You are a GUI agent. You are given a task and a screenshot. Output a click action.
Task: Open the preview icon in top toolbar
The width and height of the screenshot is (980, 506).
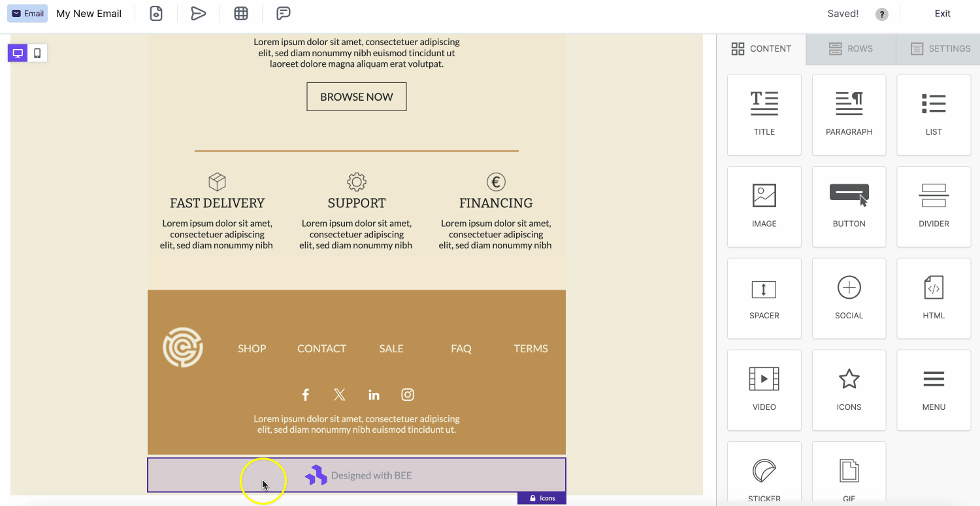click(x=156, y=13)
